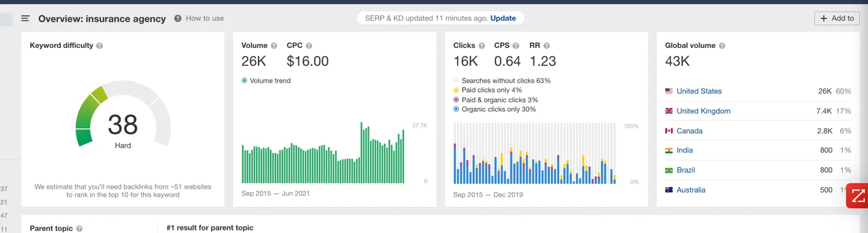Open United Kingdom country link
868x233 pixels.
(703, 111)
